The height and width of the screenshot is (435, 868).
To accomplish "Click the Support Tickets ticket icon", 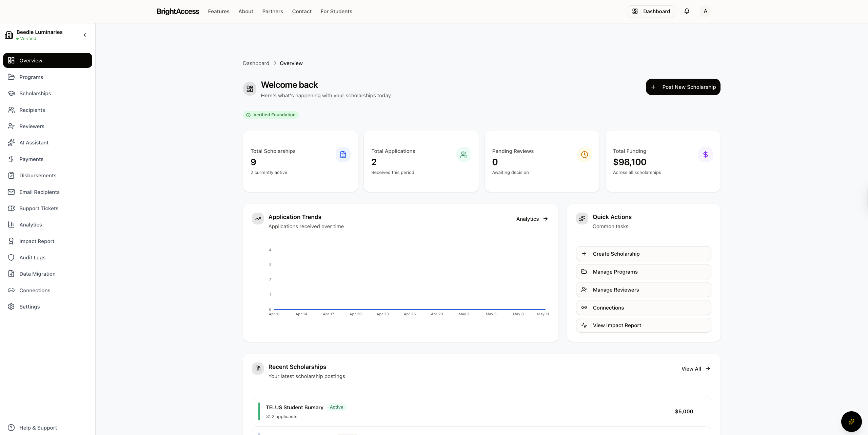I will click(11, 208).
